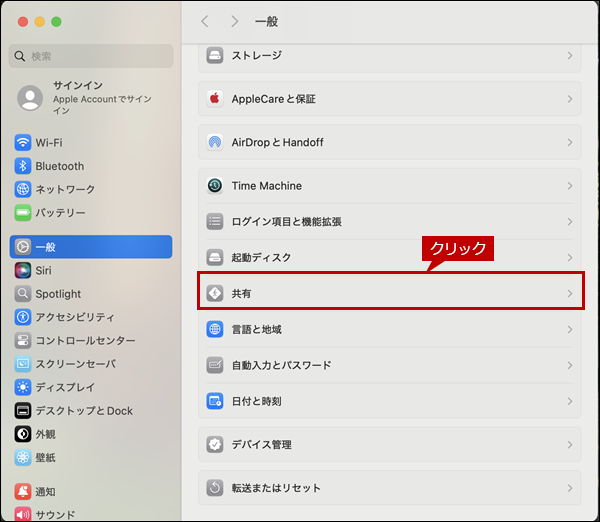Click the Time Machine clock icon

(215, 186)
